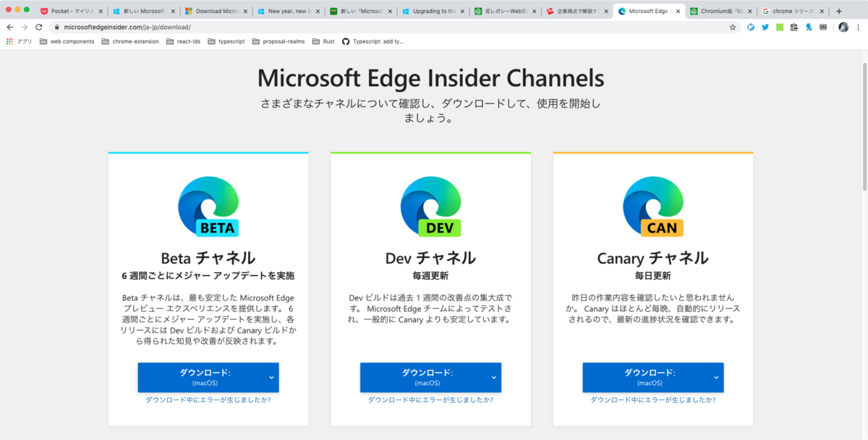Click Canary download error help link
The image size is (868, 440).
pyautogui.click(x=653, y=399)
